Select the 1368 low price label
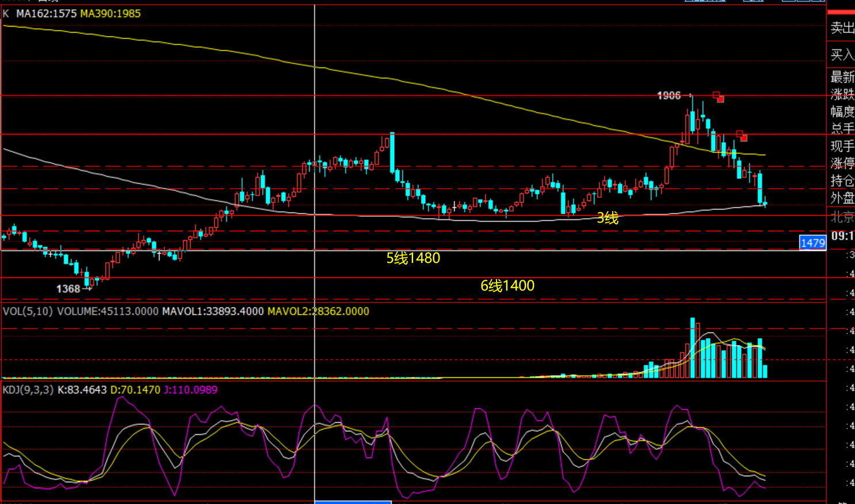Image resolution: width=855 pixels, height=504 pixels. coord(68,289)
